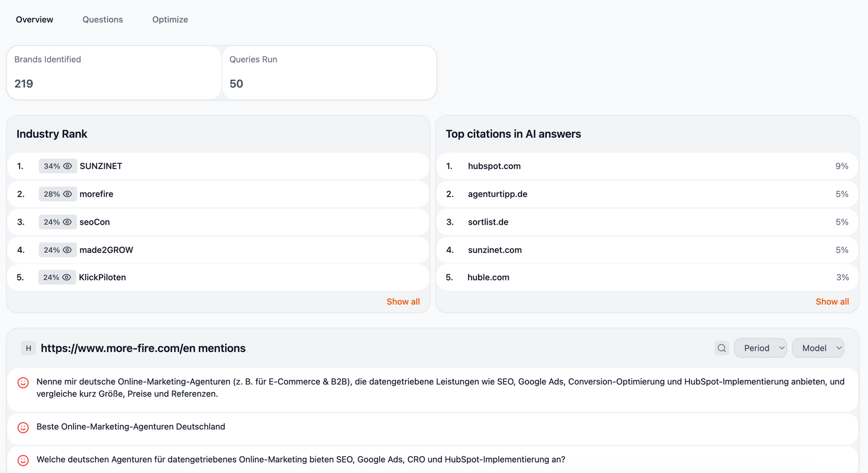The image size is (868, 473).
Task: Switch to the Questions tab
Action: (102, 20)
